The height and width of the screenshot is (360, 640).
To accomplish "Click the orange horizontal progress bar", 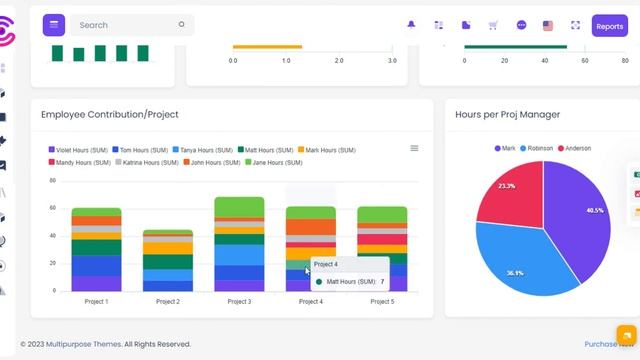I will [267, 47].
